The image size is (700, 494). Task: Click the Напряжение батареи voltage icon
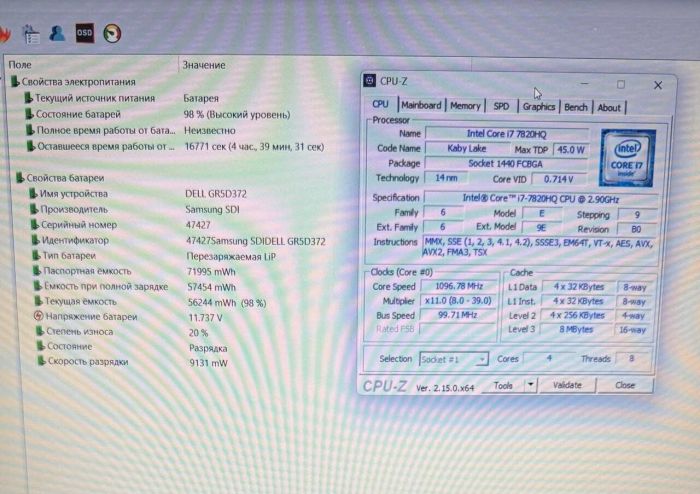38,316
